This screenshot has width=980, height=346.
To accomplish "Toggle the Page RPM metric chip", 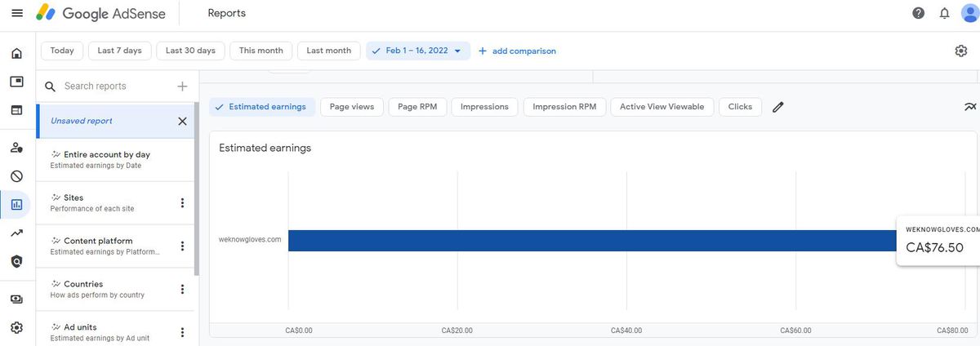I will pos(418,107).
